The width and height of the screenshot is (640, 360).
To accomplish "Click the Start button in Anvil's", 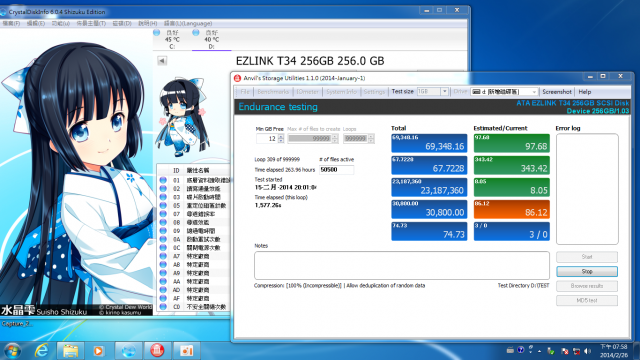I will coord(587,257).
